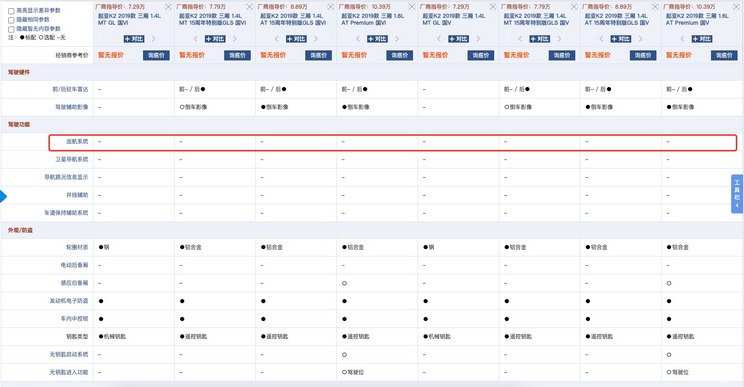This screenshot has width=744, height=387.
Task: Move 8.89万 AT GLS 国VI column right
Action: click(316, 39)
